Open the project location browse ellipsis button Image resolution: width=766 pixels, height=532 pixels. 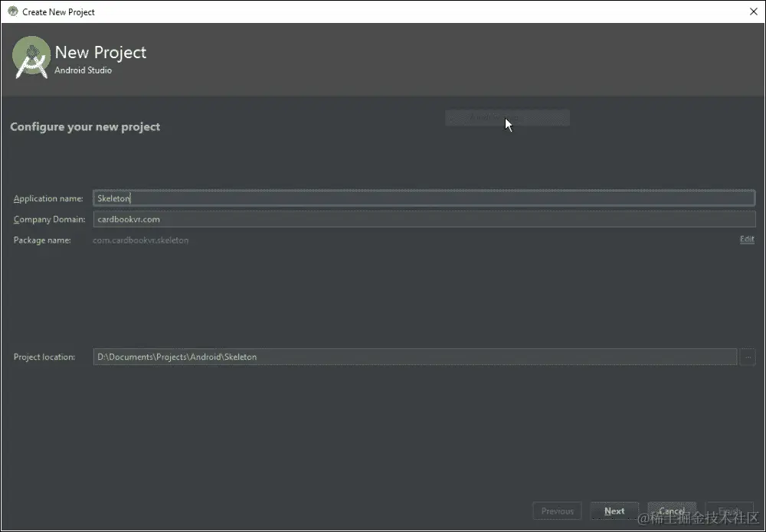tap(748, 357)
